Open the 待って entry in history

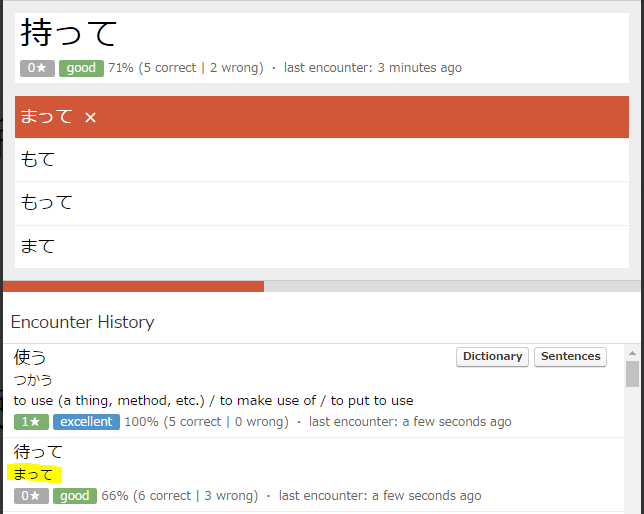pos(38,451)
